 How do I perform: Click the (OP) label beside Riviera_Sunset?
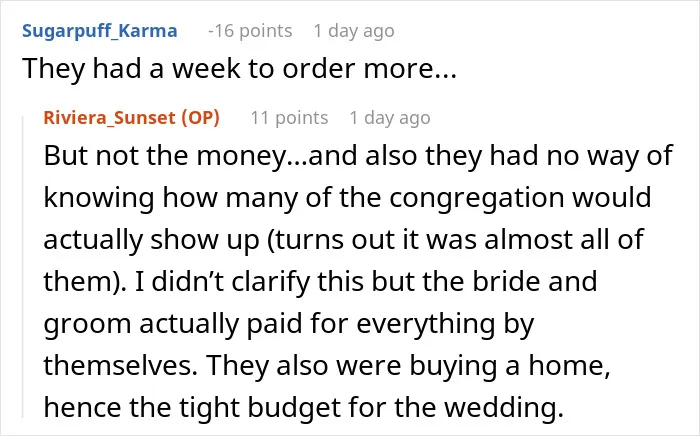pos(200,118)
